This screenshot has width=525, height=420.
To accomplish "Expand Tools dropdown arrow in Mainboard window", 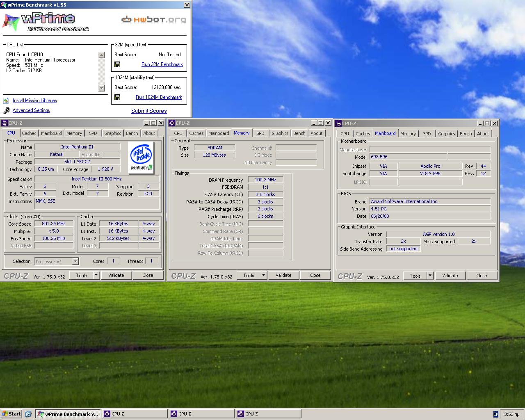I will (x=430, y=276).
